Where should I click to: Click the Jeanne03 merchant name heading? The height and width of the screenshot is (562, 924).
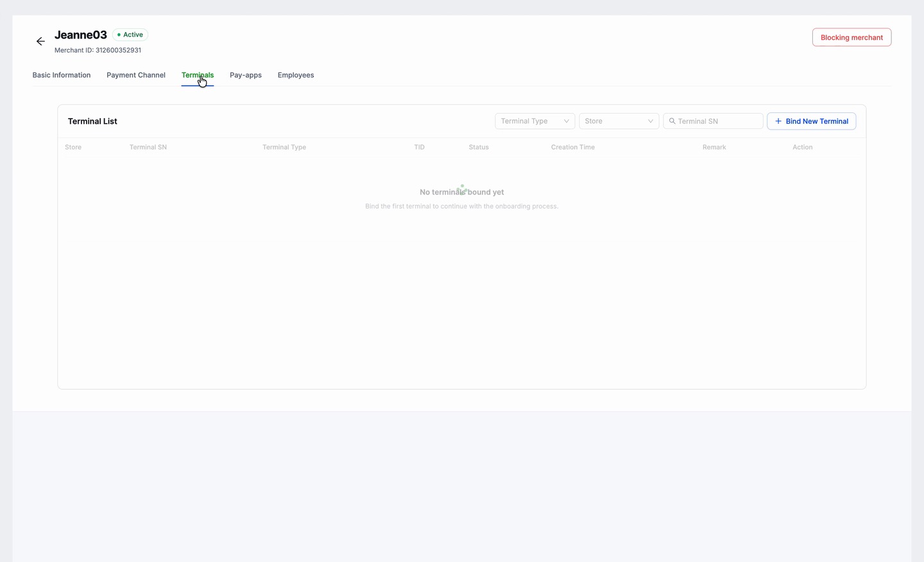[x=81, y=35]
